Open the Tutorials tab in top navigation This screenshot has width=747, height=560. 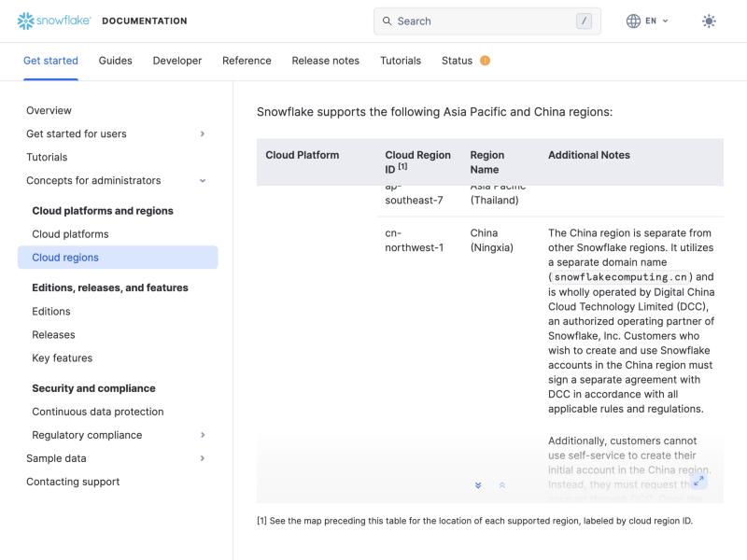click(401, 61)
